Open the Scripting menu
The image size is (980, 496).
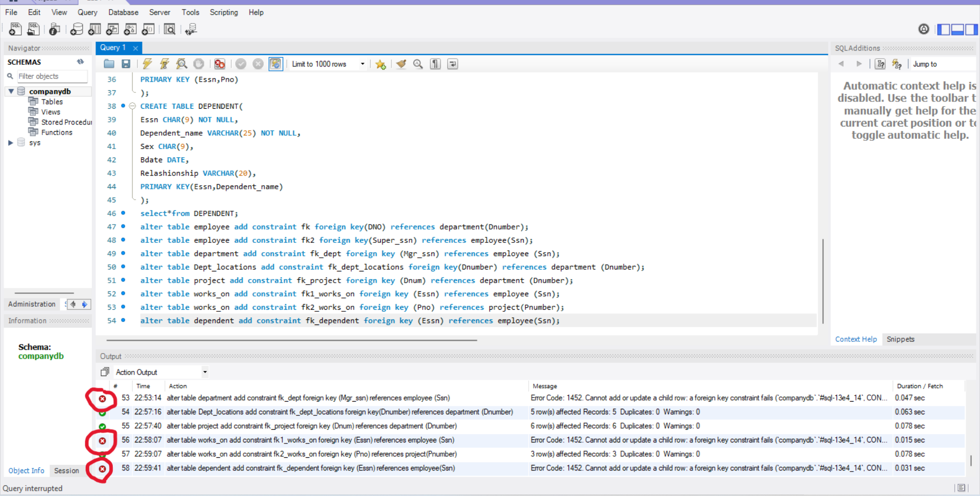224,12
